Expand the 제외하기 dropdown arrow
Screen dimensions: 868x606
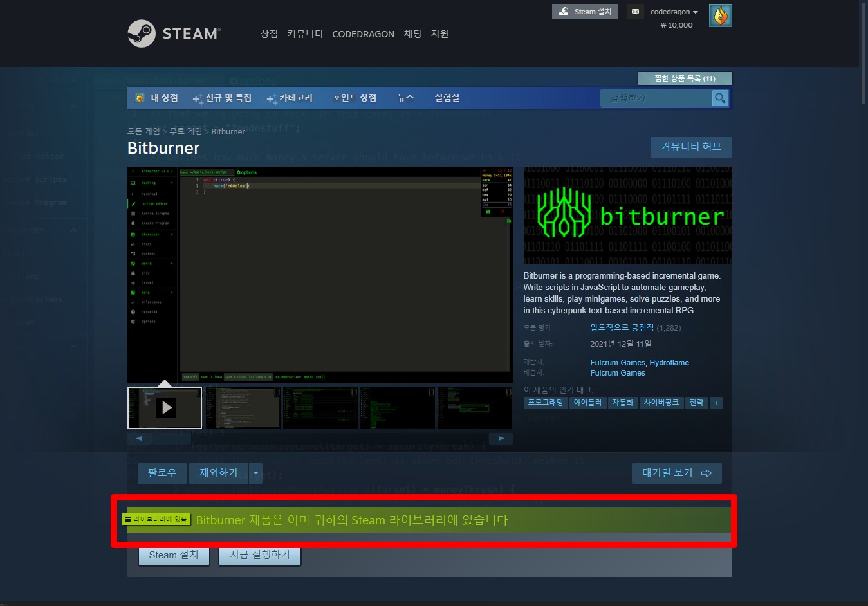click(256, 473)
